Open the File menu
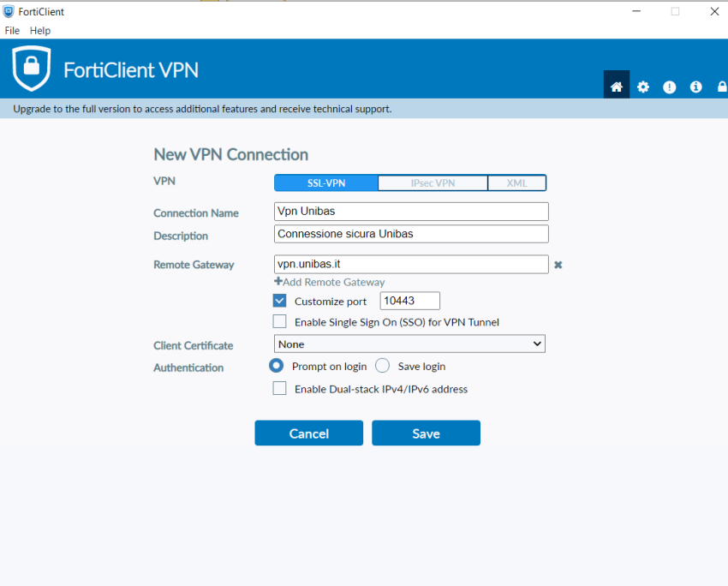 (x=12, y=31)
